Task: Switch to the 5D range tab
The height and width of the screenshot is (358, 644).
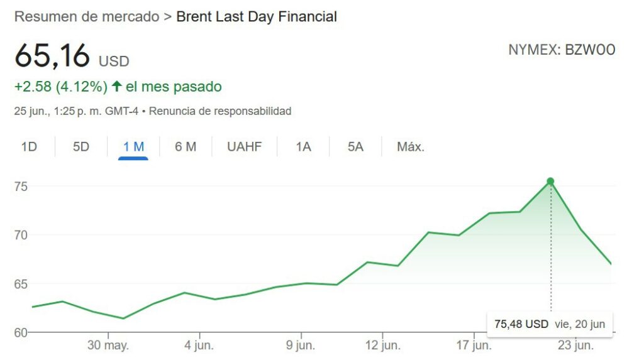Action: (x=81, y=147)
